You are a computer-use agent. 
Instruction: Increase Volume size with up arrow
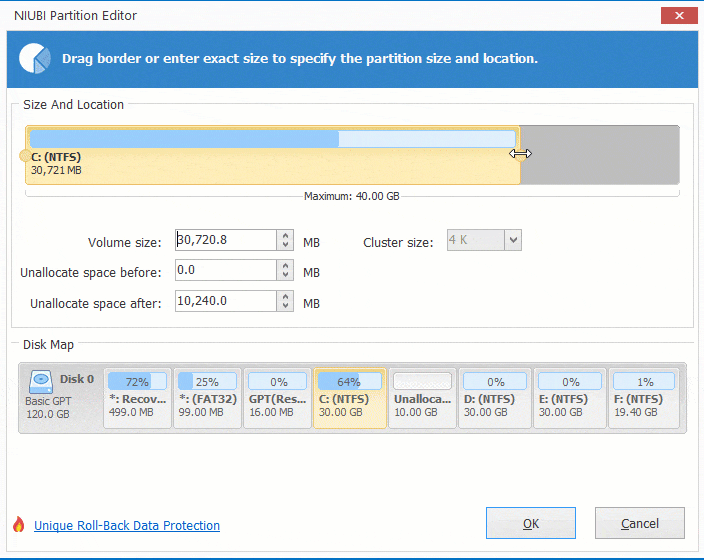pos(285,235)
